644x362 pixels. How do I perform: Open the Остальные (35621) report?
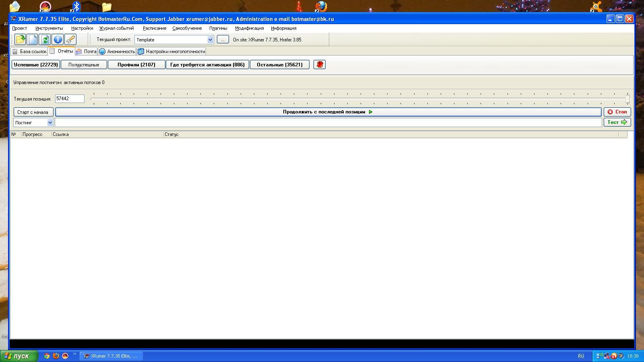pos(280,64)
